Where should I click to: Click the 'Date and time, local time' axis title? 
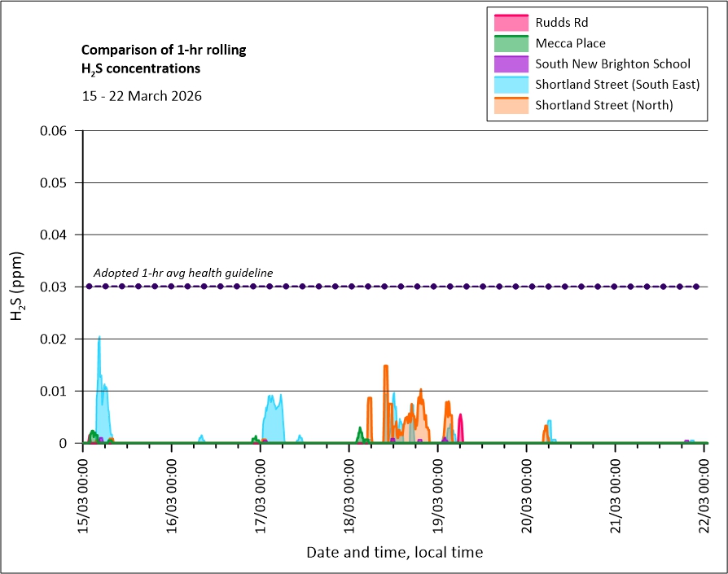tap(394, 553)
